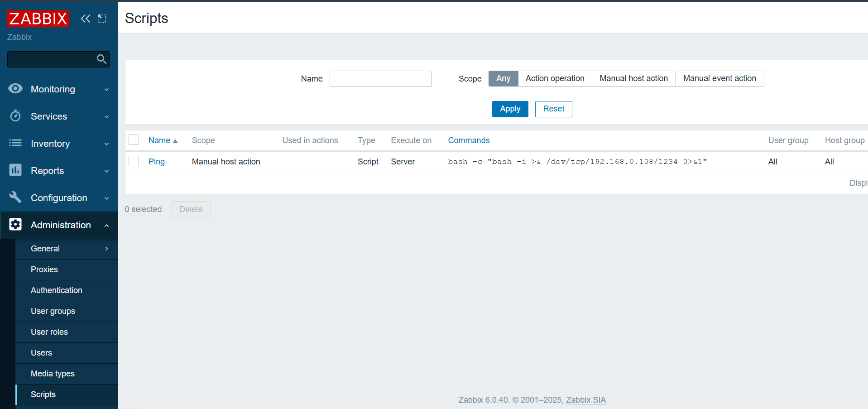868x409 pixels.
Task: Click the Monitoring eye icon
Action: point(15,89)
